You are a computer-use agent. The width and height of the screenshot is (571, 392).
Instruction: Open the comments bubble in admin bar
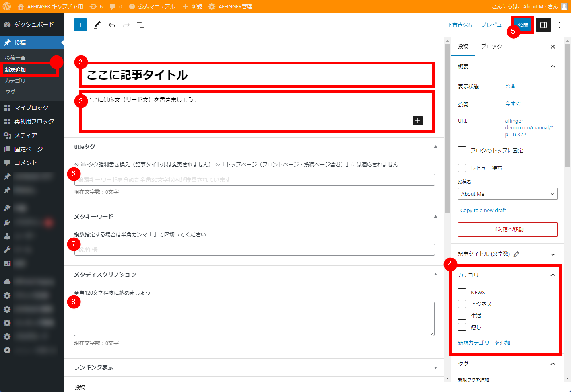click(116, 6)
